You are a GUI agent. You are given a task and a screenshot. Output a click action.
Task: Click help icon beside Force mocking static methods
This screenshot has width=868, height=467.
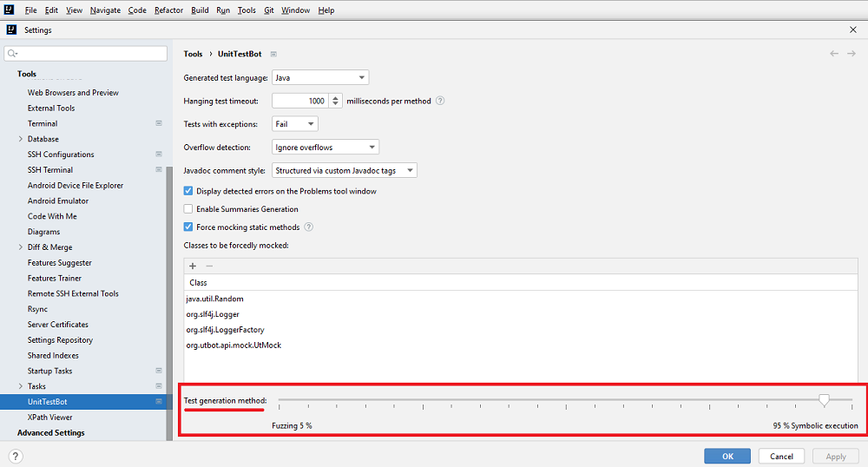point(308,227)
